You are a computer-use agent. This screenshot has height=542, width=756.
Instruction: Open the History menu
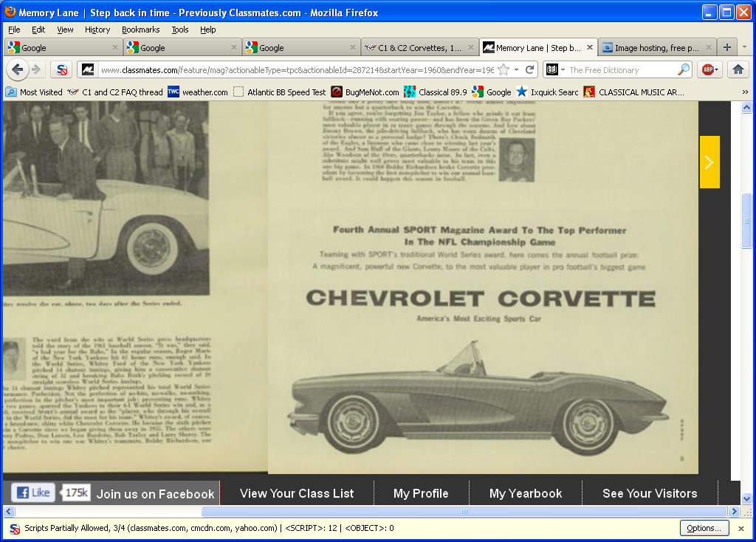pyautogui.click(x=97, y=30)
